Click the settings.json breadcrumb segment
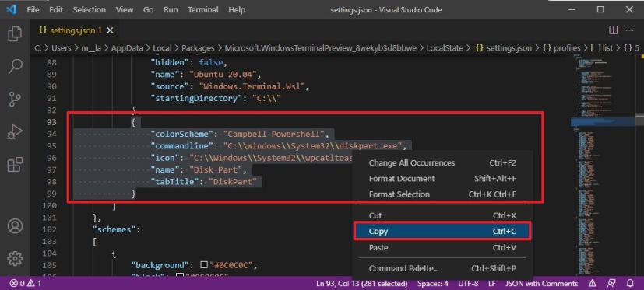644x290 pixels. (504, 48)
